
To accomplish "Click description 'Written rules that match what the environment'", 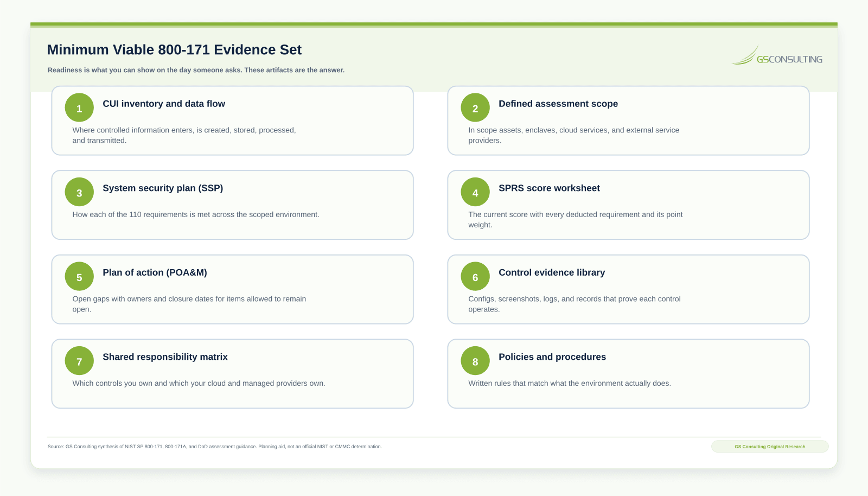I will [570, 383].
